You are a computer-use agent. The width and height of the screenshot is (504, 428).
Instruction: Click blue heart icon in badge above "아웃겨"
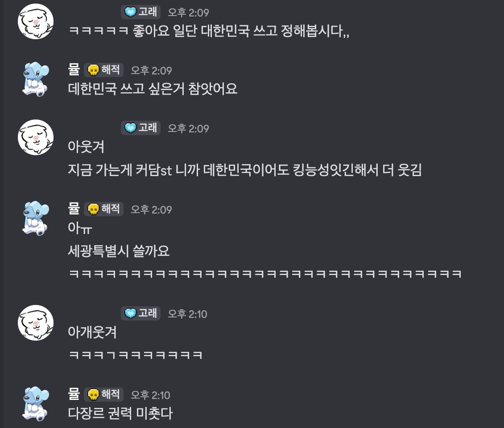pos(130,128)
